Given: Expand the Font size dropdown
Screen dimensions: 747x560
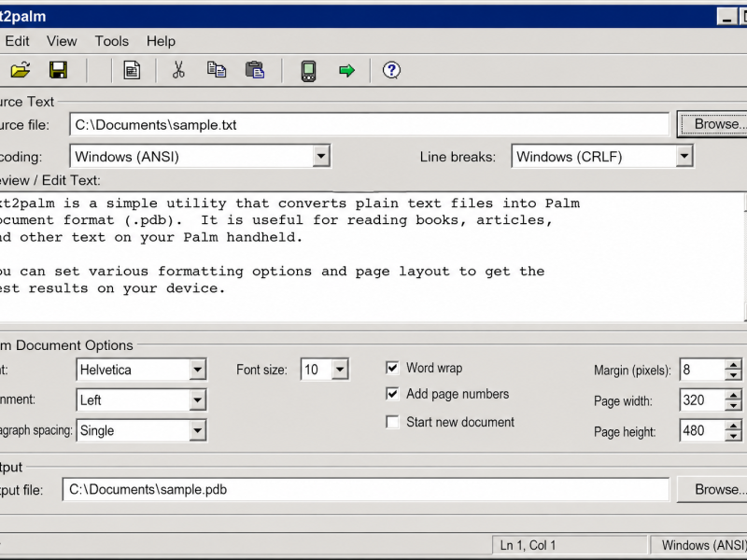Looking at the screenshot, I should pyautogui.click(x=340, y=370).
